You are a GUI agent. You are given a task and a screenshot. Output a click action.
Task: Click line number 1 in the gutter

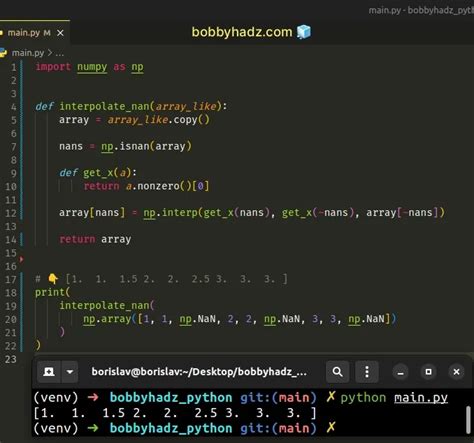13,67
